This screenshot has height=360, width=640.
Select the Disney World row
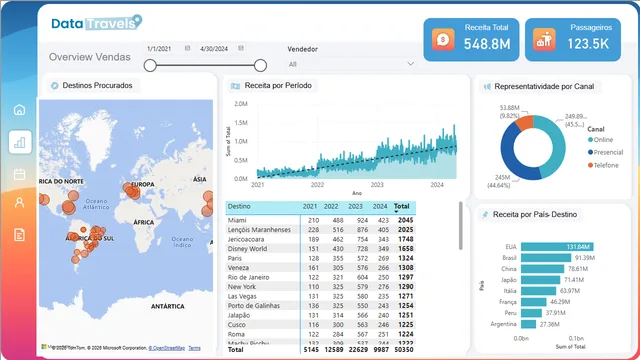click(x=321, y=249)
